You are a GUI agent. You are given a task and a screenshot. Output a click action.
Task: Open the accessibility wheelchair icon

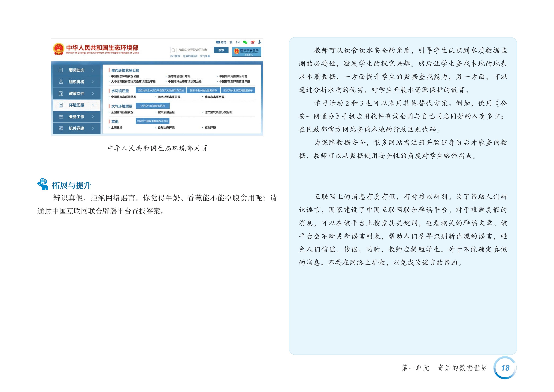pos(259,42)
